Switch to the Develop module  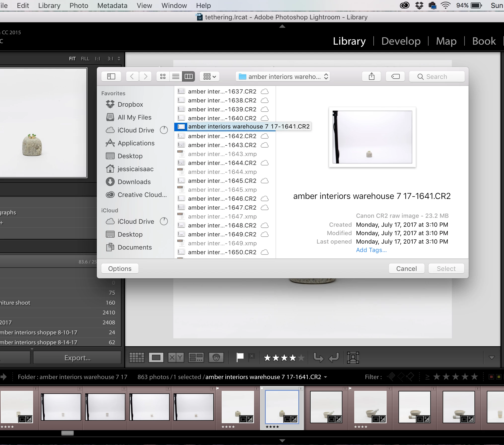tap(401, 41)
